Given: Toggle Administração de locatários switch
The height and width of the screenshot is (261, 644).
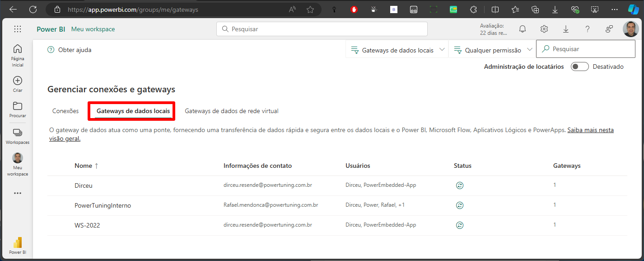Looking at the screenshot, I should click(580, 66).
